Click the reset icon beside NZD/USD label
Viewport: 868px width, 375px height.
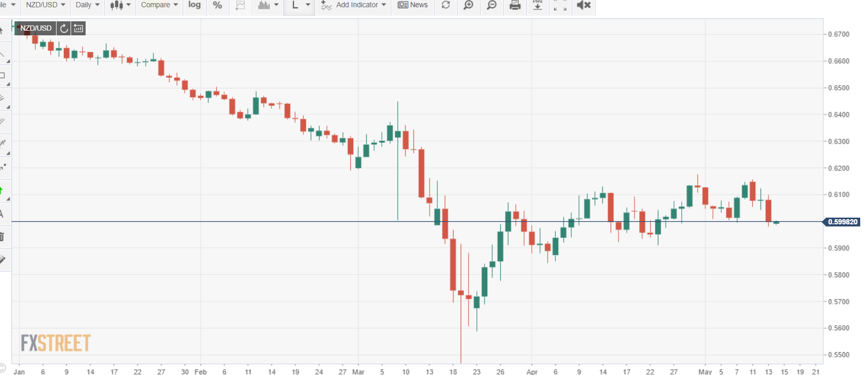point(64,29)
